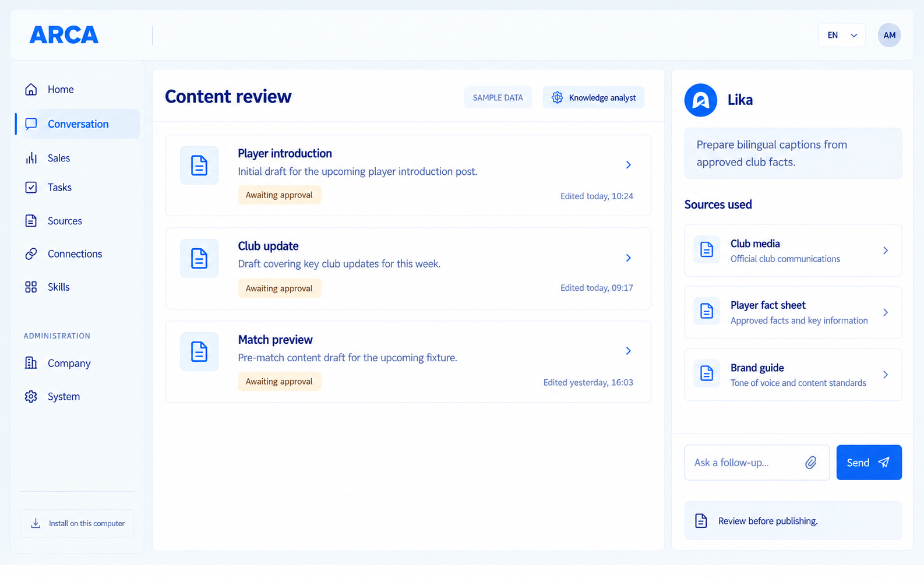Navigate to Sources in the sidebar
924x578 pixels.
pyautogui.click(x=77, y=221)
